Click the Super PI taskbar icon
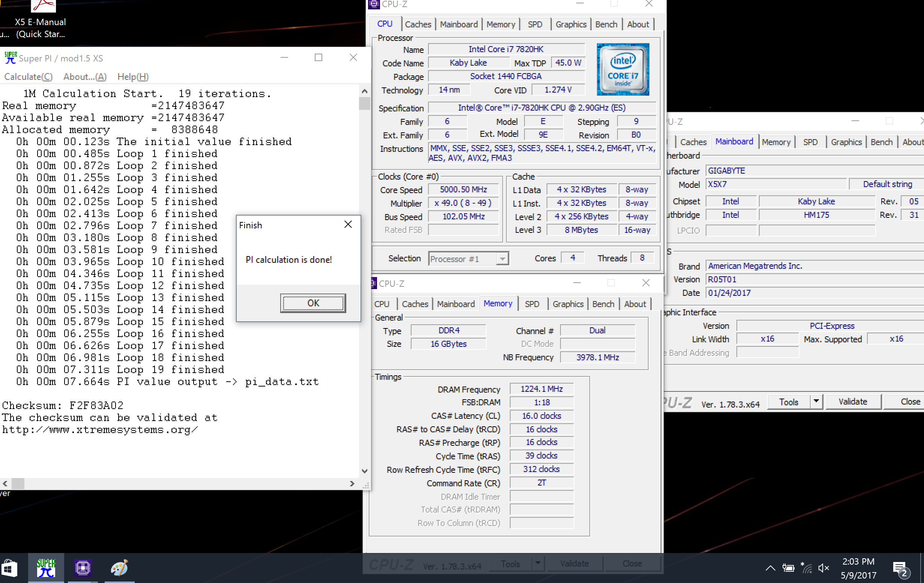Viewport: 924px width, 583px height. [x=46, y=568]
